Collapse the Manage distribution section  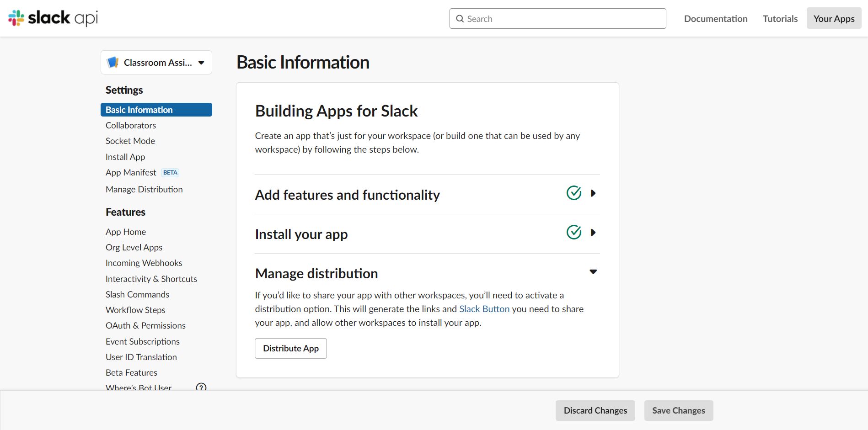tap(593, 272)
